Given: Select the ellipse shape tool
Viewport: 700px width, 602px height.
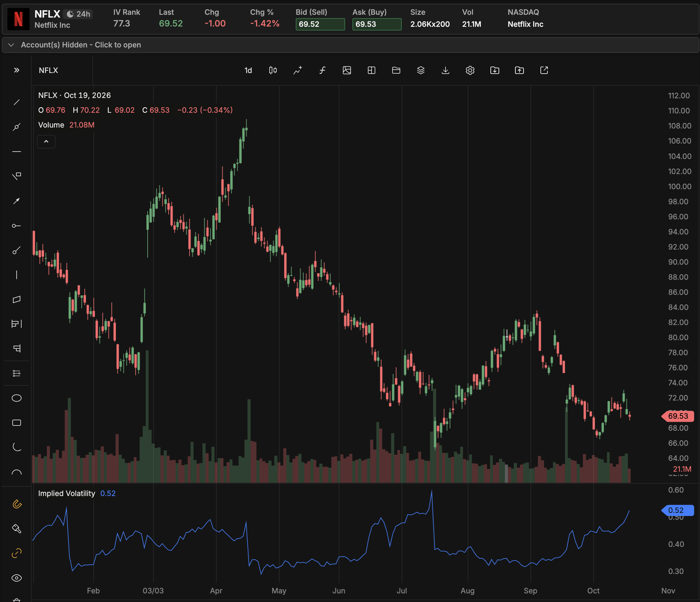Looking at the screenshot, I should tap(17, 398).
